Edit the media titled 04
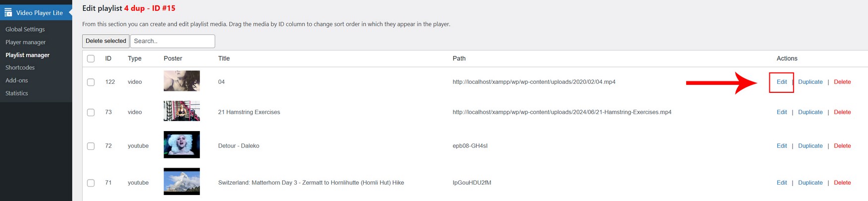 782,82
